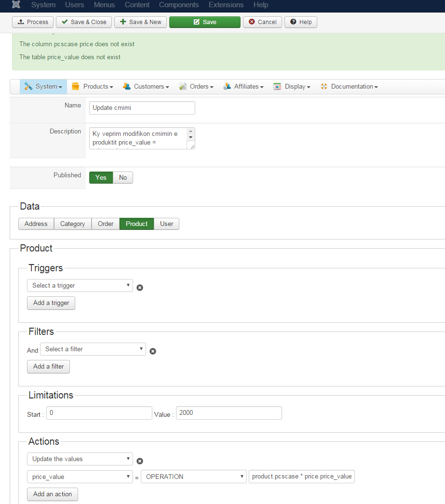Open the Customers menu icon
This screenshot has width=445, height=504.
127,87
